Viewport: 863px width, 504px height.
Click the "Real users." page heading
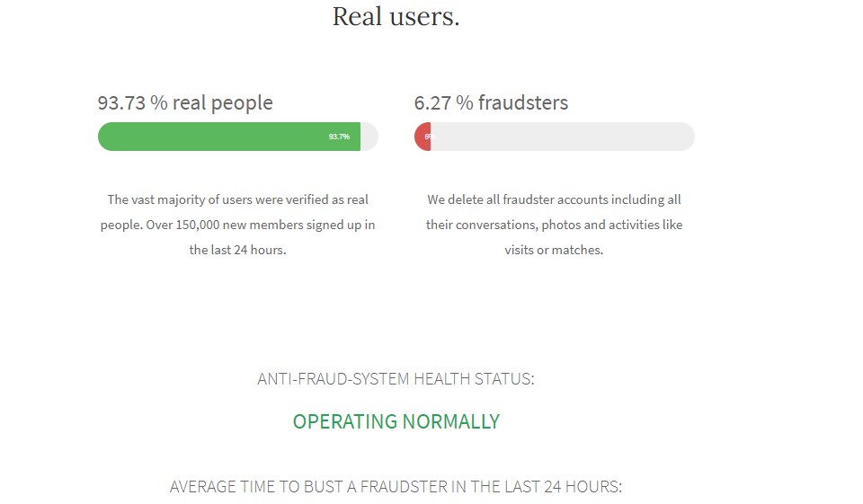click(396, 16)
